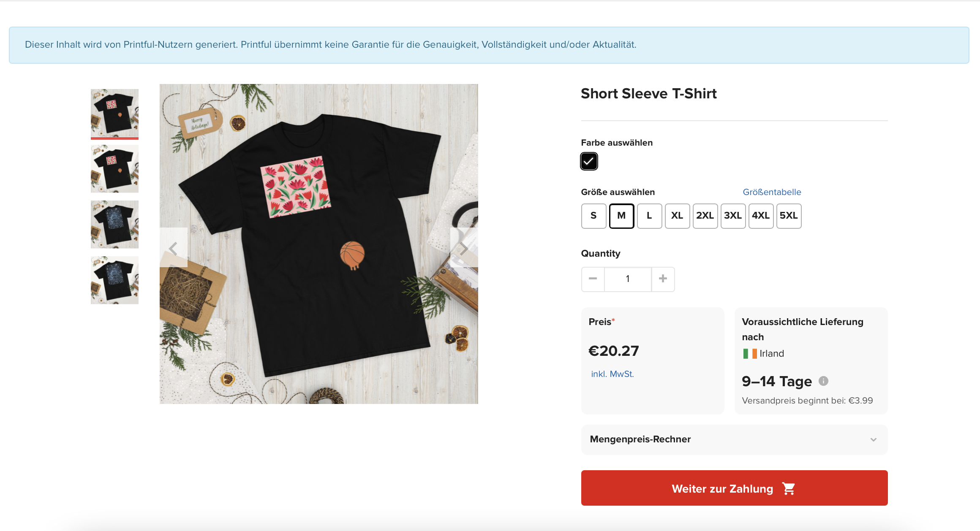Increase quantity with plus icon
Viewport: 980px width, 531px height.
coord(663,279)
